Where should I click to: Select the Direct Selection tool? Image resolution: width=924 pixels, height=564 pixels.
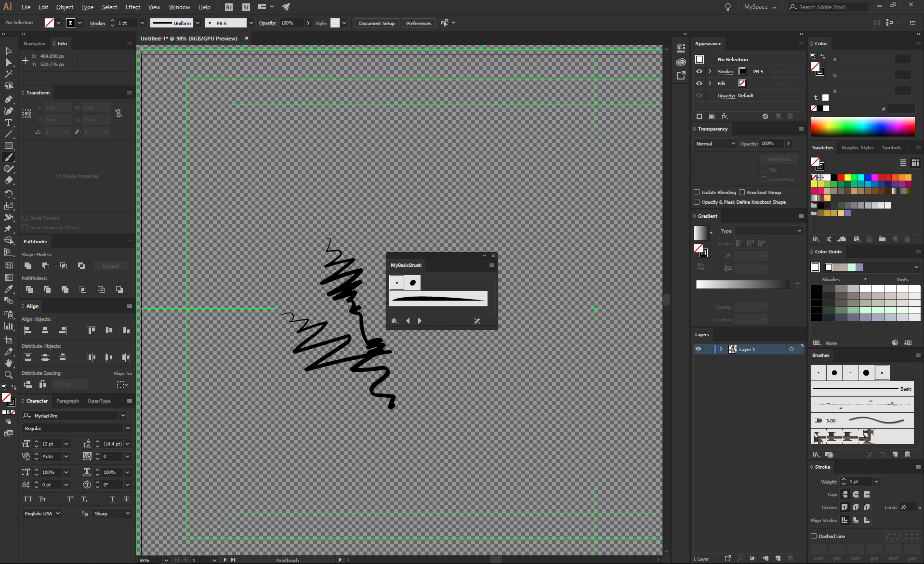coord(8,62)
